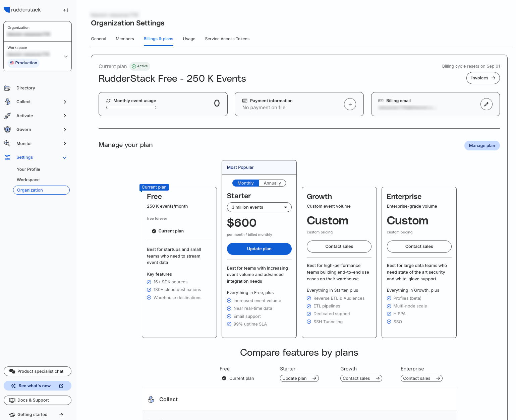Expand the Activate menu chevron
516x420 pixels.
[x=65, y=116]
